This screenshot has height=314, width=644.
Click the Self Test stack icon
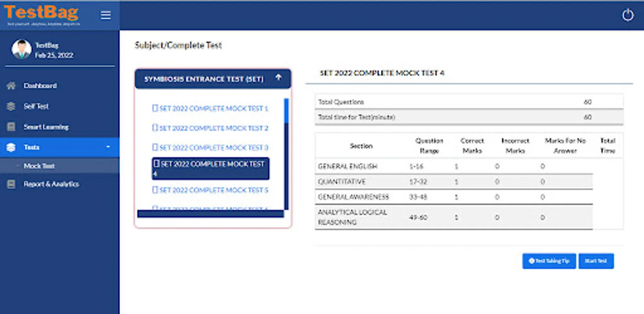11,106
